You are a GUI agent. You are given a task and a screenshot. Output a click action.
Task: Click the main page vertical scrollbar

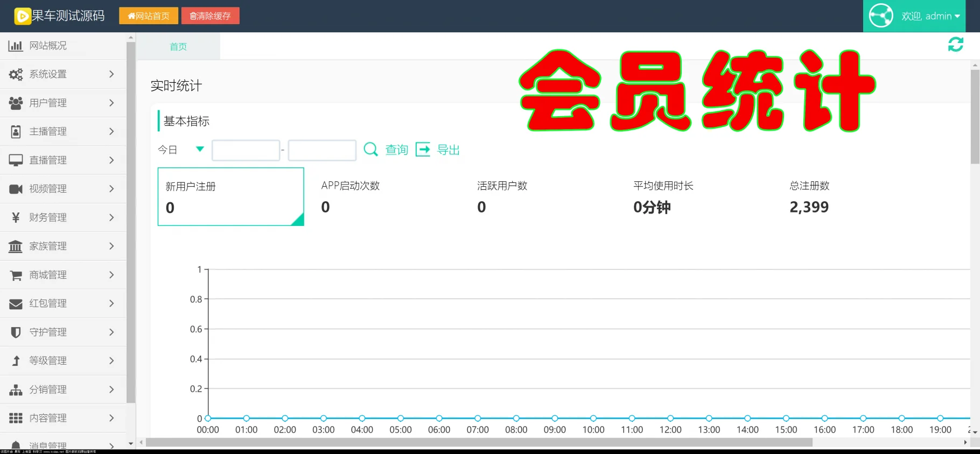[x=975, y=116]
